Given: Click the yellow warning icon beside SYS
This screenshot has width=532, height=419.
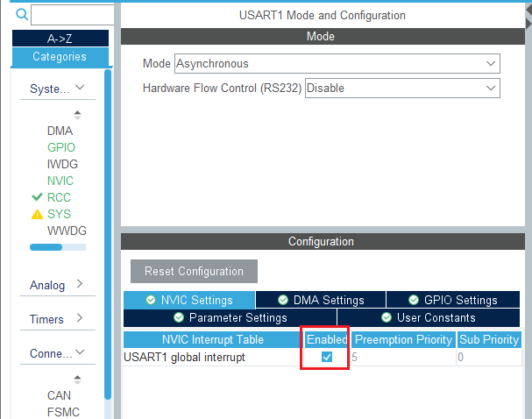Looking at the screenshot, I should tap(37, 215).
